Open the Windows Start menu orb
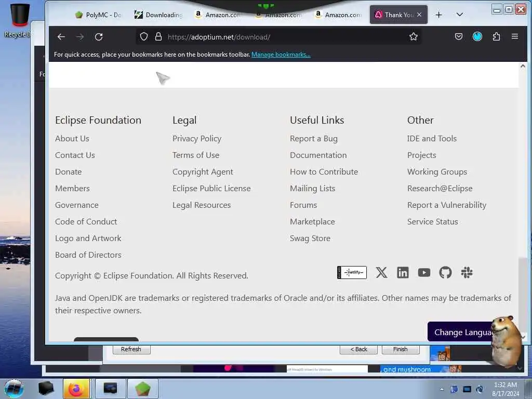The width and height of the screenshot is (532, 399). (x=14, y=389)
